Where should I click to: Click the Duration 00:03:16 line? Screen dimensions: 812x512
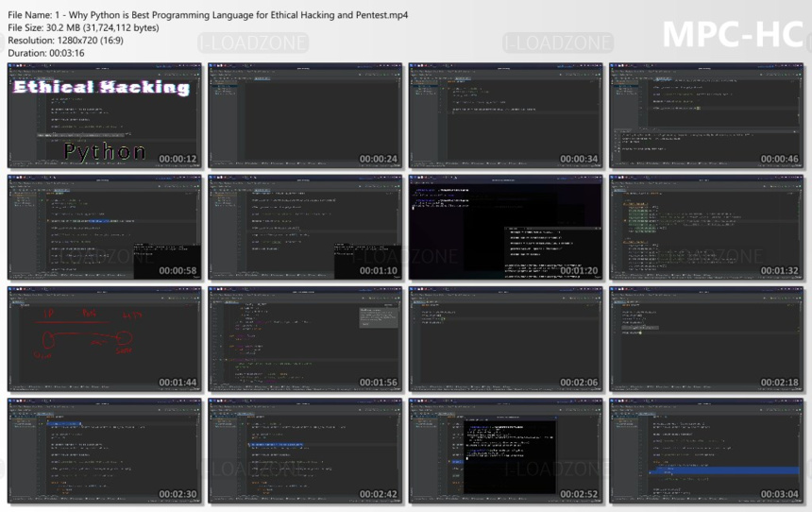pos(46,53)
